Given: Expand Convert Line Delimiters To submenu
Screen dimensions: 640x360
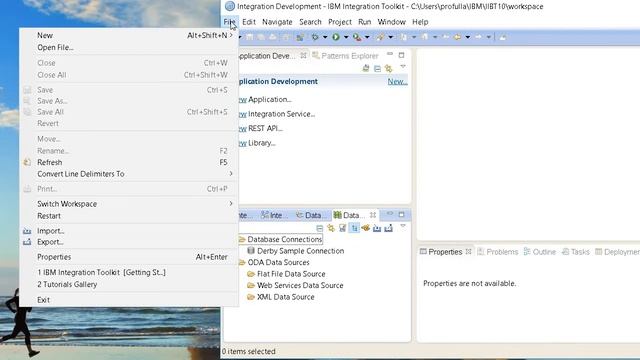Looking at the screenshot, I should click(x=129, y=174).
